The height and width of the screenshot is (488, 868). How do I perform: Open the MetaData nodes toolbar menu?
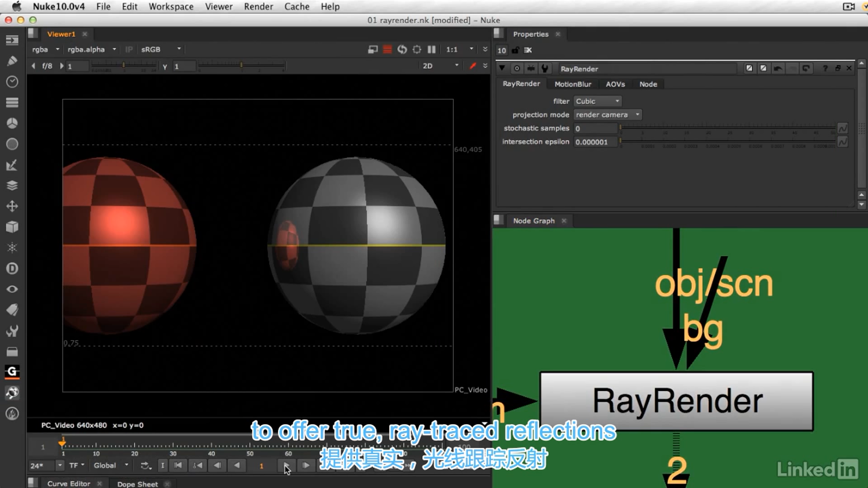pos(12,310)
